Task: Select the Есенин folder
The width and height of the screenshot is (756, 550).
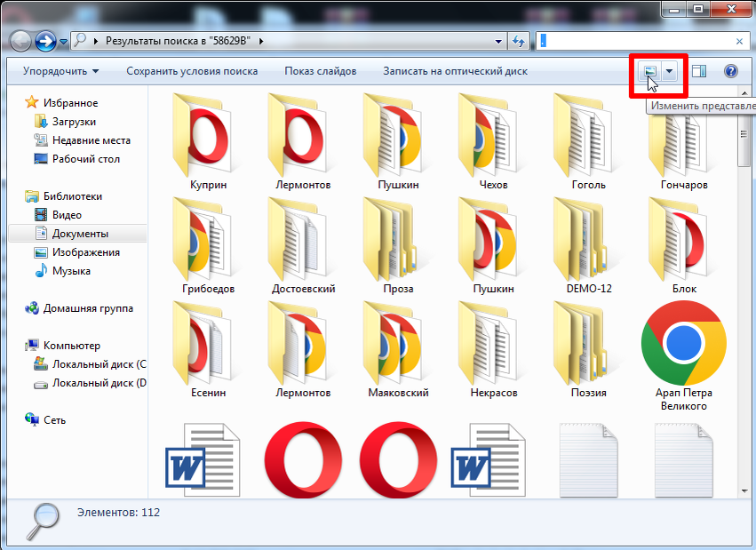Action: click(208, 349)
